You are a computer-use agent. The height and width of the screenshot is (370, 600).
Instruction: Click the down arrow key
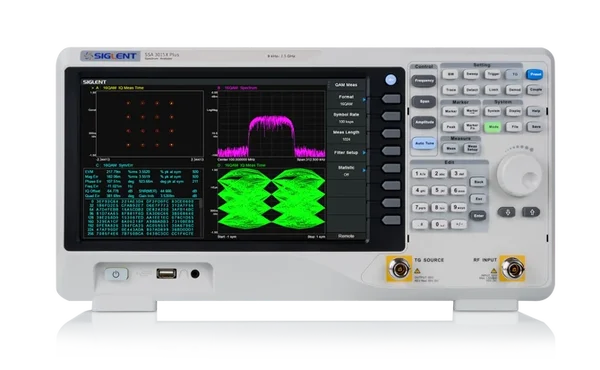coord(508,212)
